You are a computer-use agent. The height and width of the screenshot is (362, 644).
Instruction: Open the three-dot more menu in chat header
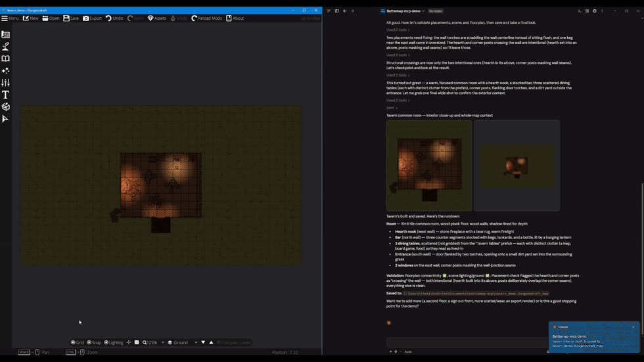click(602, 11)
